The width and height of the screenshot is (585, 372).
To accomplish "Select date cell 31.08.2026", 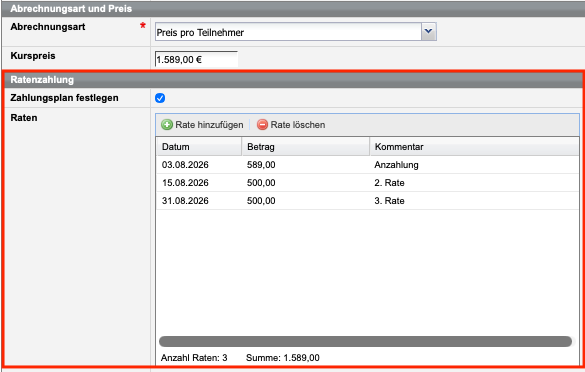I will (x=185, y=201).
